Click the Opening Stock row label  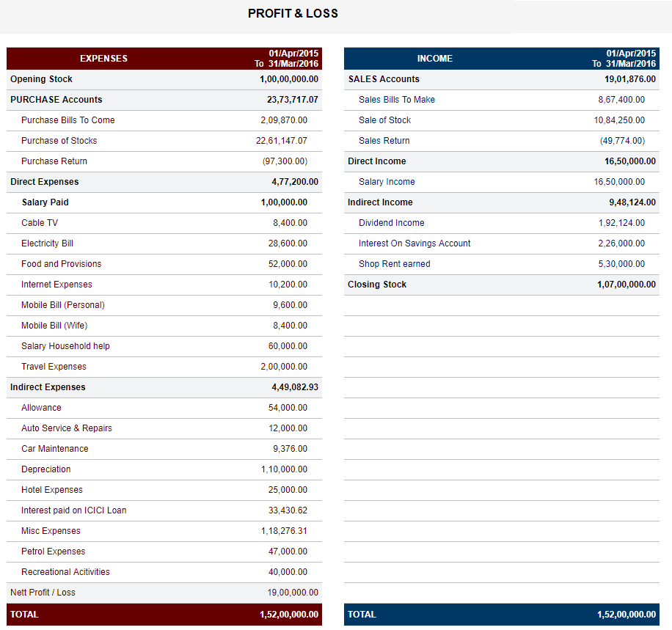pyautogui.click(x=41, y=79)
